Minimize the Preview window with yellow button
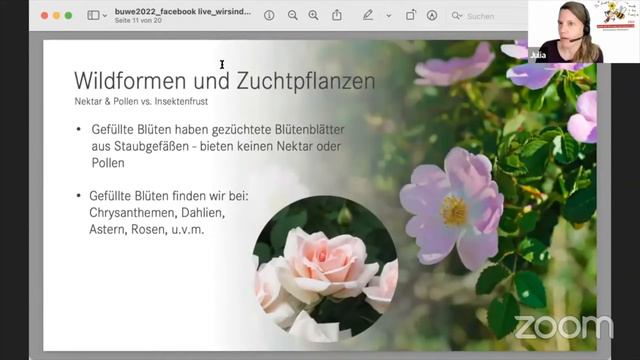Image resolution: width=640 pixels, height=360 pixels. [x=56, y=16]
